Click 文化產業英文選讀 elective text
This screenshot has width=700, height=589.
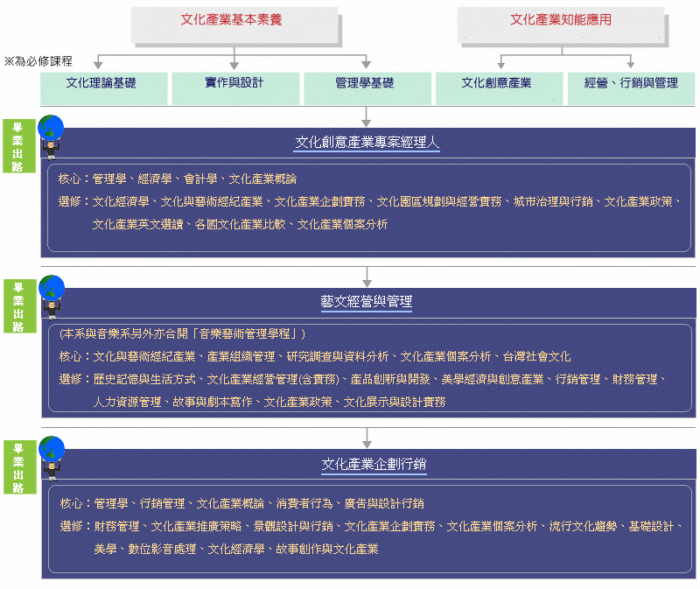(137, 224)
